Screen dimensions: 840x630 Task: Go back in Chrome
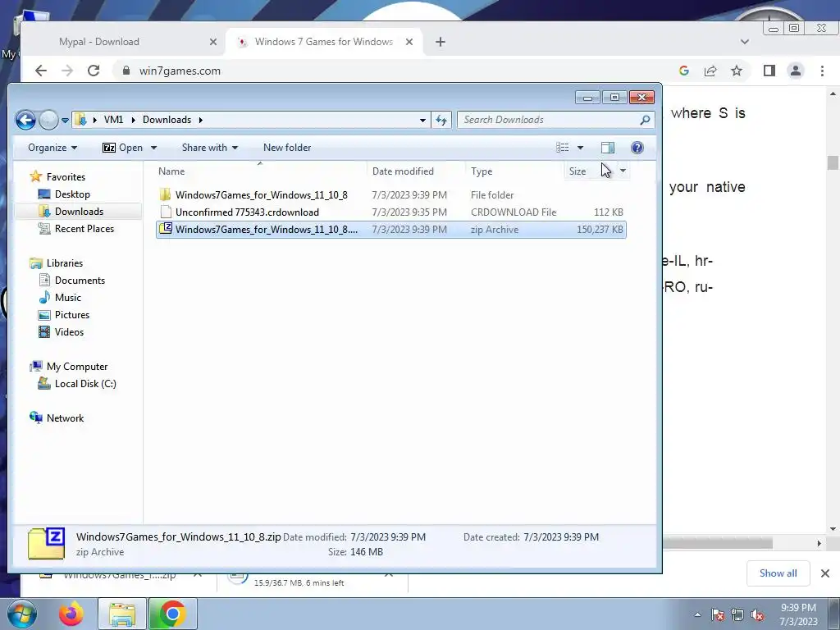pos(41,71)
